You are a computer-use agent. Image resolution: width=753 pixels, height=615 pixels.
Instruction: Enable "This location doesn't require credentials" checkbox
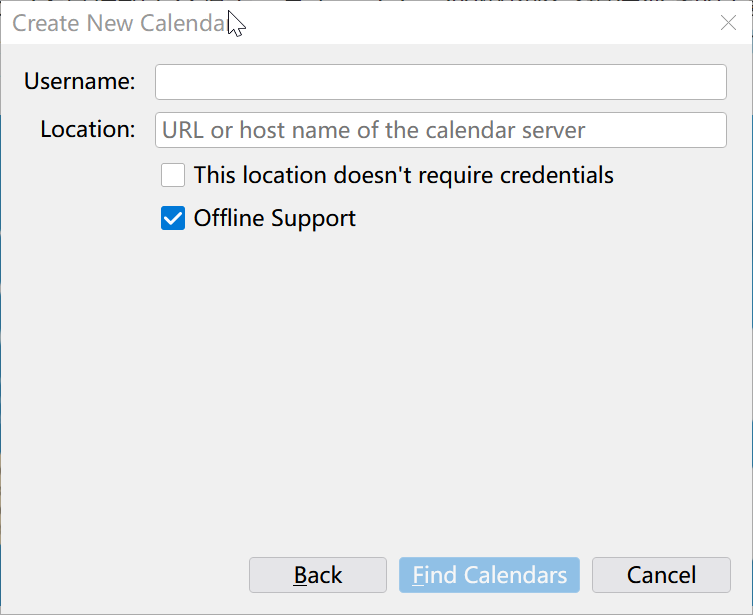[x=173, y=175]
